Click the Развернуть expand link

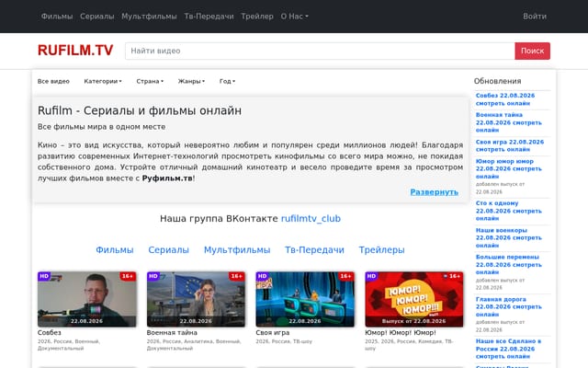(x=434, y=192)
